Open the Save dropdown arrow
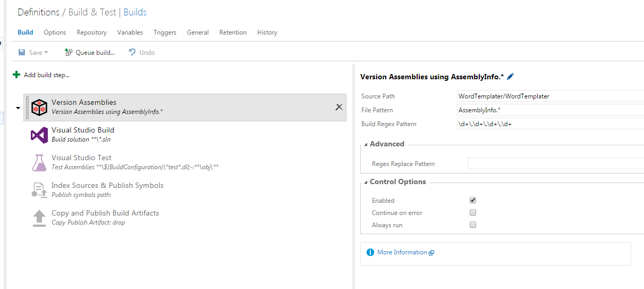The height and width of the screenshot is (289, 644). point(46,53)
